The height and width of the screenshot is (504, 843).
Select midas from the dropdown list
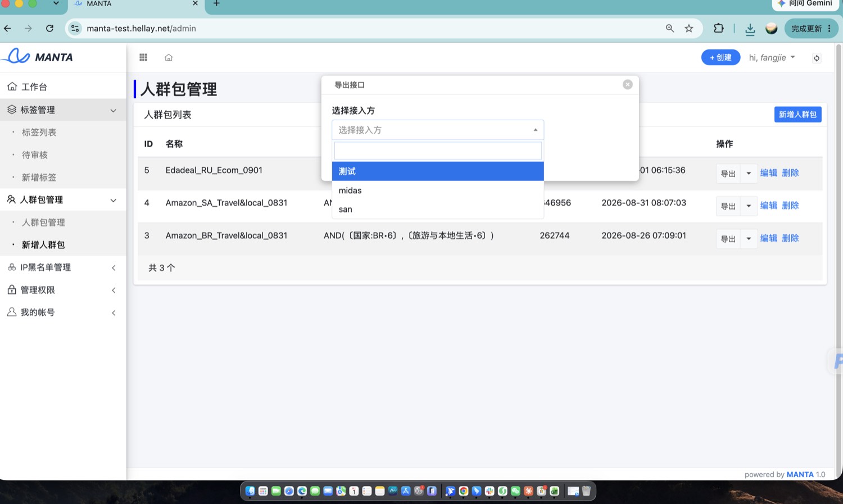pos(438,190)
